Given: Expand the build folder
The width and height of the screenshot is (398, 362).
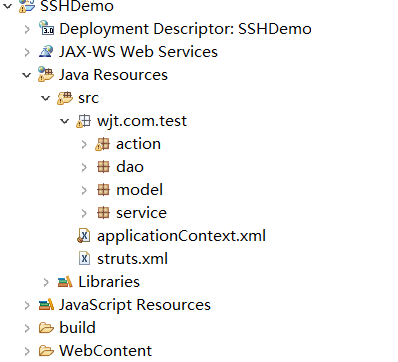Looking at the screenshot, I should 27,328.
